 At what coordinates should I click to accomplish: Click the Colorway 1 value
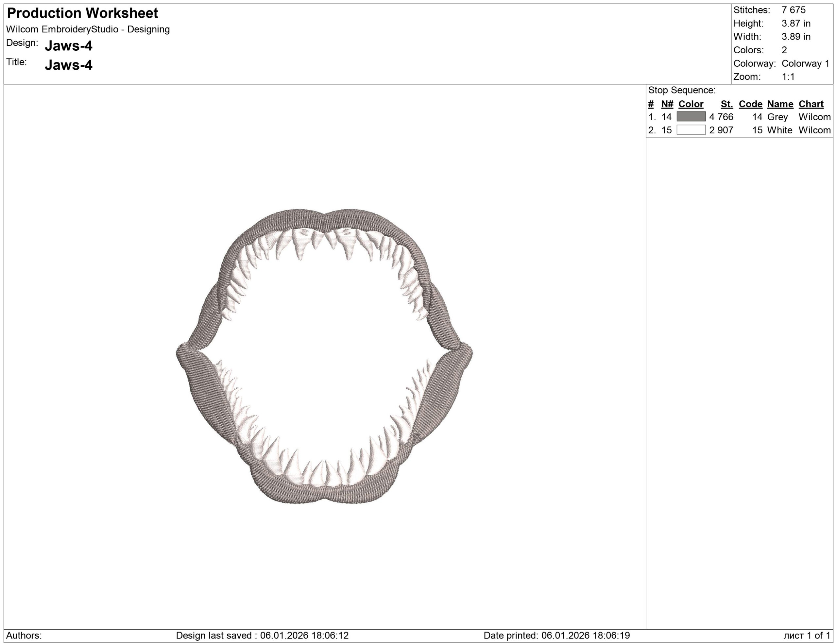805,64
